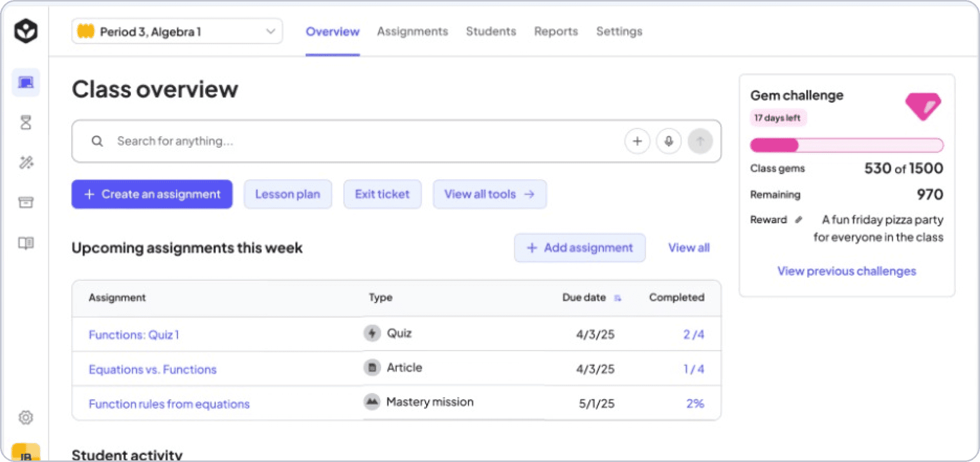Click the View all assignments link
This screenshot has height=462, width=980.
pyautogui.click(x=689, y=248)
